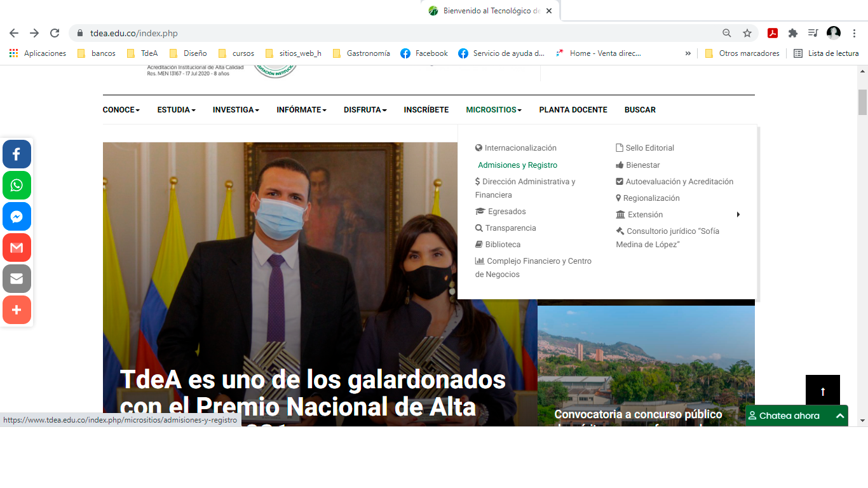Expand the Extensión submenu arrow
The height and width of the screenshot is (488, 868).
click(738, 215)
